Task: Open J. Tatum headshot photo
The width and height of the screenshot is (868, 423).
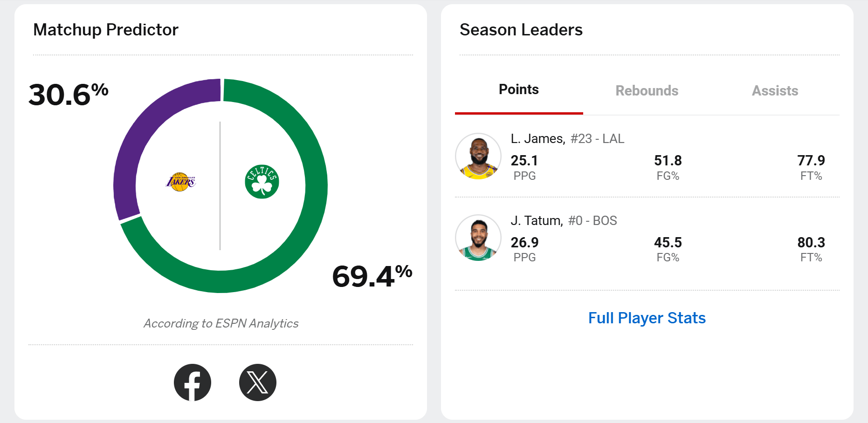Action: coord(478,238)
